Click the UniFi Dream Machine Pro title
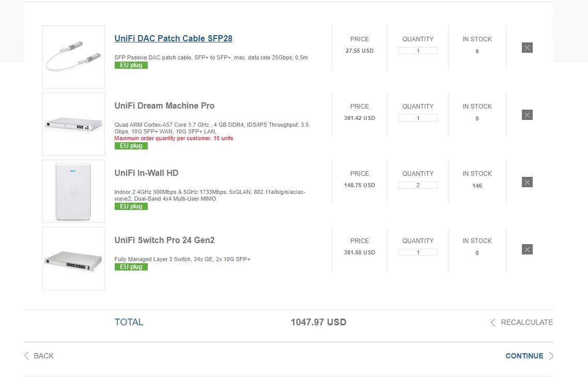588x377 pixels. pos(164,106)
